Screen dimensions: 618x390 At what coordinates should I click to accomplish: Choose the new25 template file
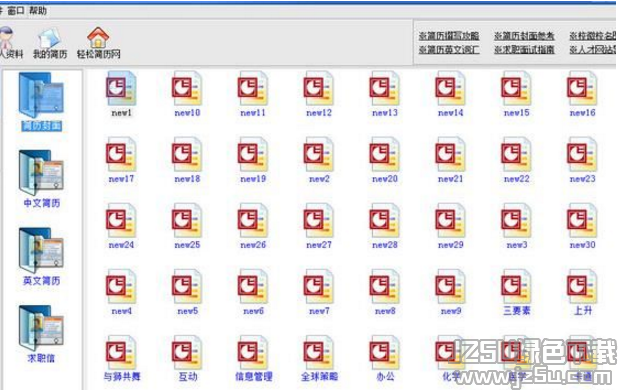tap(187, 227)
